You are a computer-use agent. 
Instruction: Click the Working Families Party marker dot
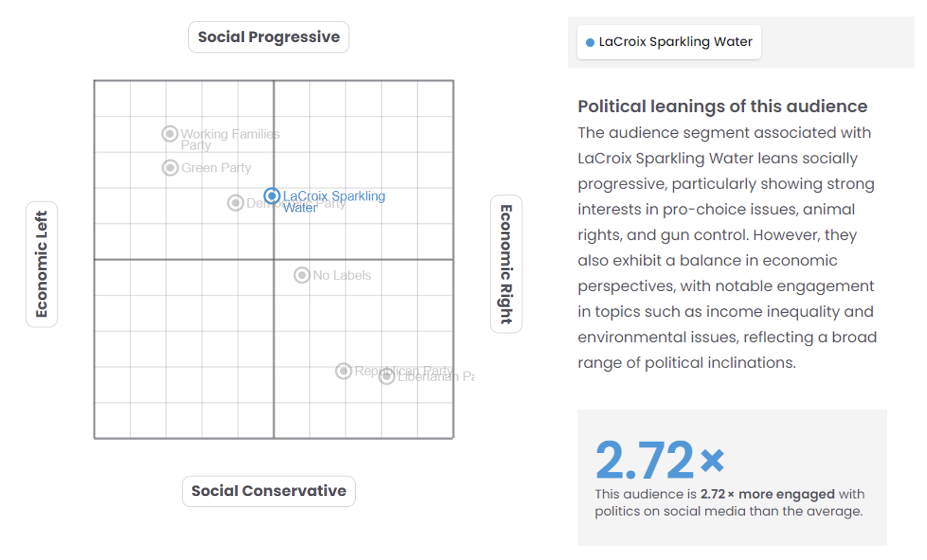(x=170, y=134)
